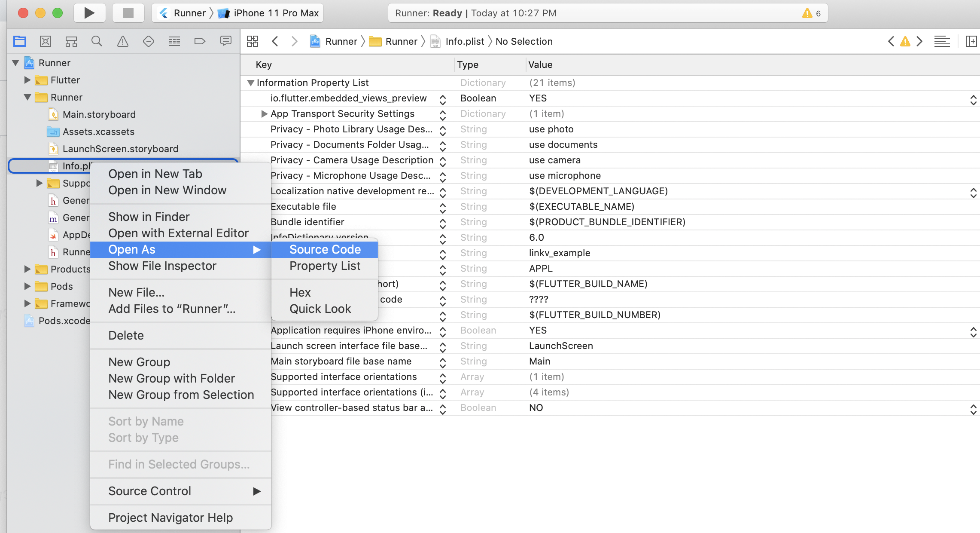This screenshot has width=980, height=533.
Task: Click the add editor split icon
Action: (x=971, y=41)
